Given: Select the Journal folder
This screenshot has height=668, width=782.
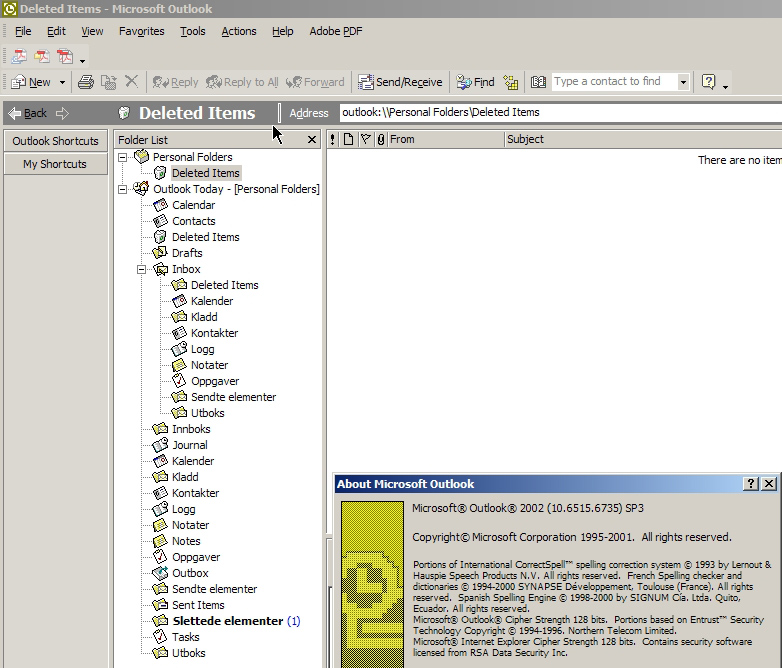Looking at the screenshot, I should click(190, 445).
